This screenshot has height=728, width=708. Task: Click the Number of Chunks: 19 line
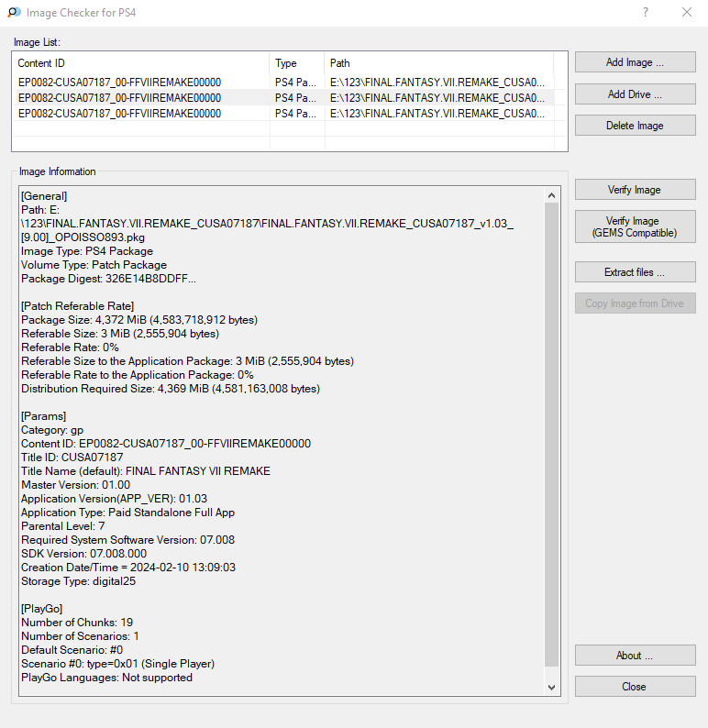[77, 623]
